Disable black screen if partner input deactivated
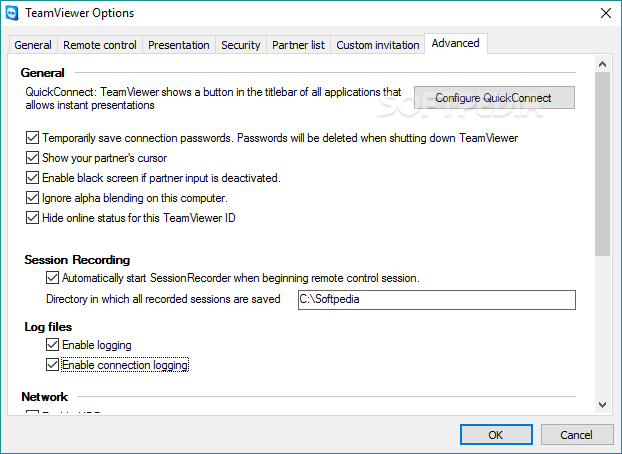622x454 pixels. [32, 177]
